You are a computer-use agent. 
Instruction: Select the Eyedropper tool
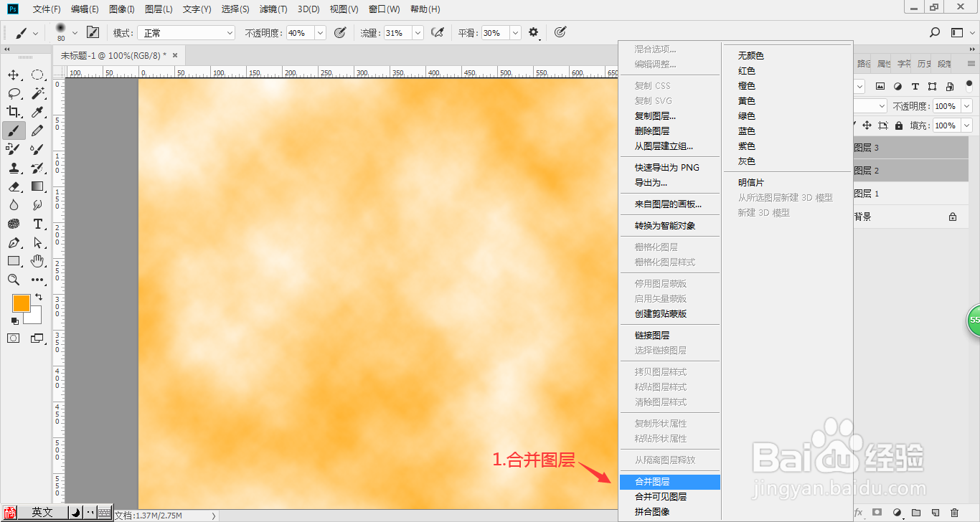37,112
